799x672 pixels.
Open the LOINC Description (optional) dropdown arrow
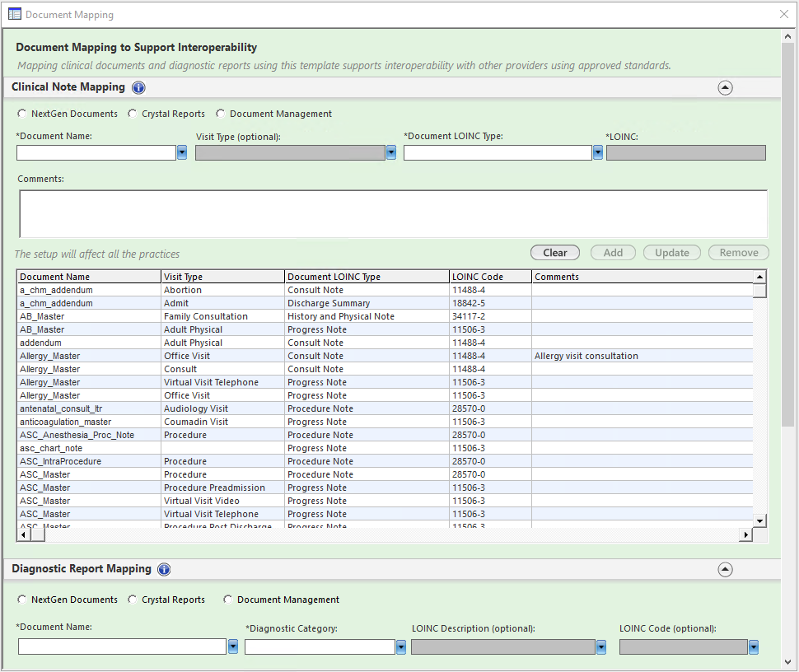(601, 646)
